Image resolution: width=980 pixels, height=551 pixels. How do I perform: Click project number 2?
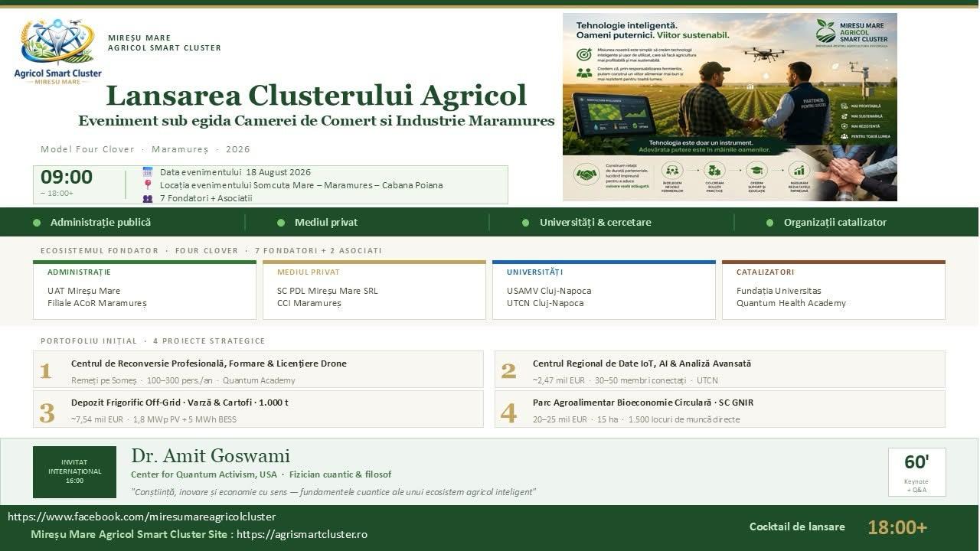click(508, 371)
